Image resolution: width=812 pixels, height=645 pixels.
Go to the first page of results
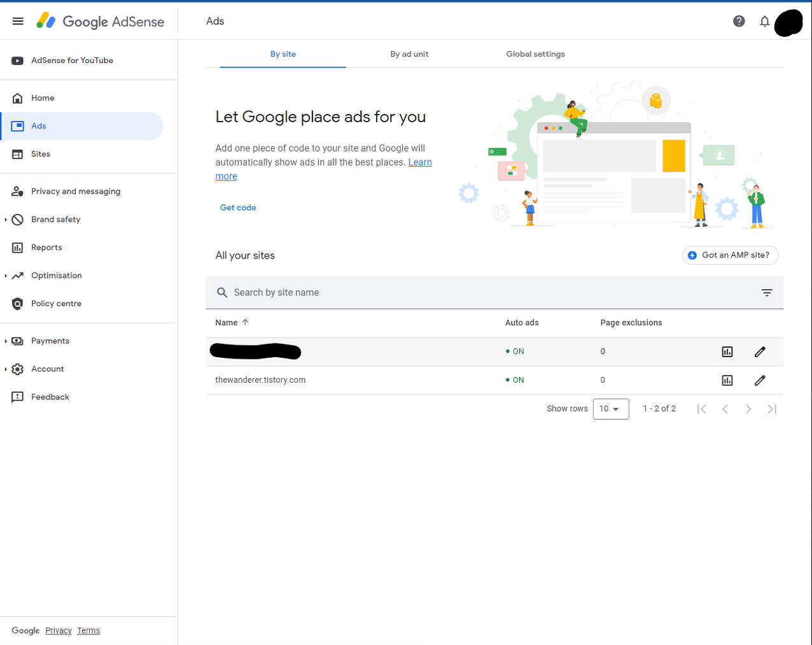[701, 409]
